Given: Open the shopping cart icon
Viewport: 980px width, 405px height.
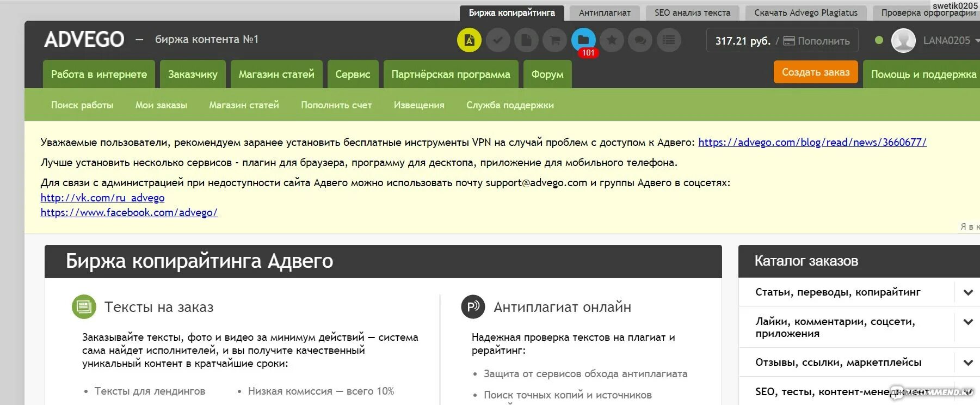Looking at the screenshot, I should pos(555,40).
